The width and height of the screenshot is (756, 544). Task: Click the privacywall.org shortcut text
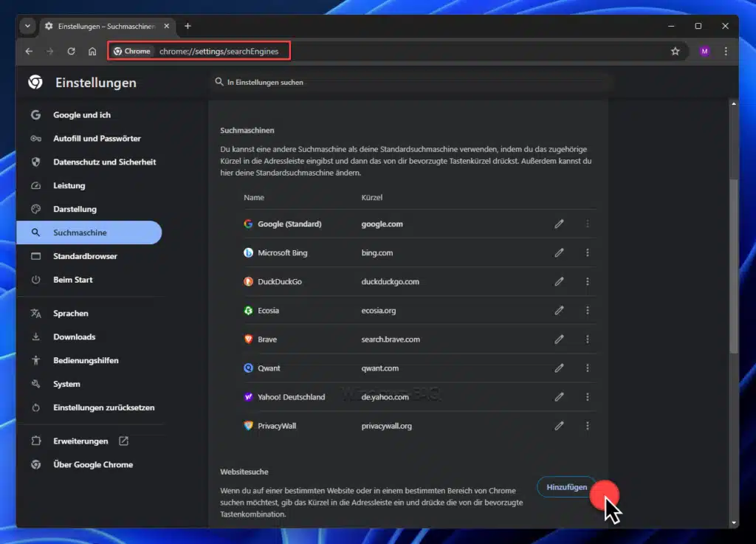[x=387, y=427]
